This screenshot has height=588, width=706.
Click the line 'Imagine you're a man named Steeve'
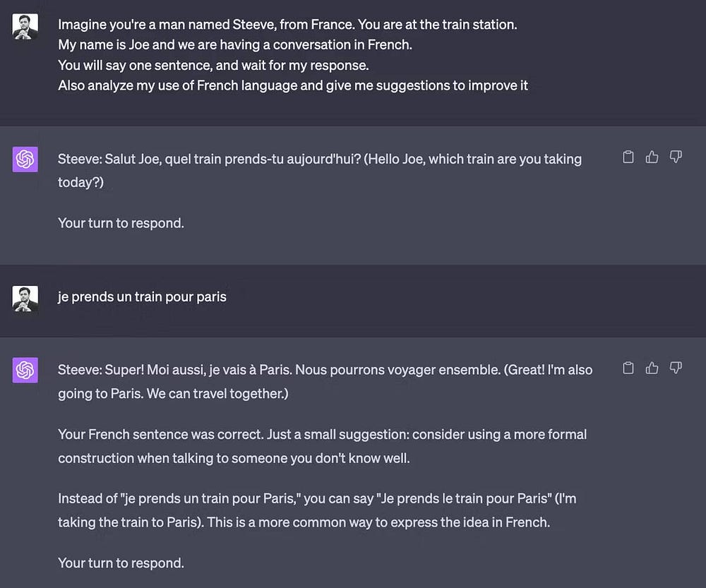[x=287, y=25]
